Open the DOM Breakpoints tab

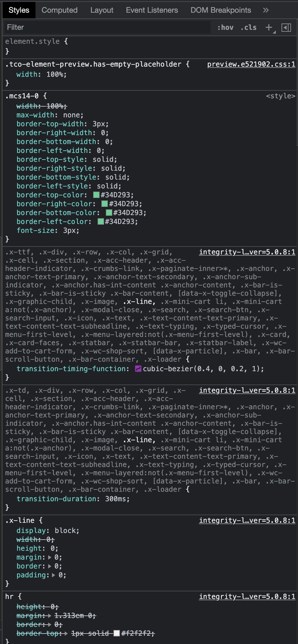[221, 10]
